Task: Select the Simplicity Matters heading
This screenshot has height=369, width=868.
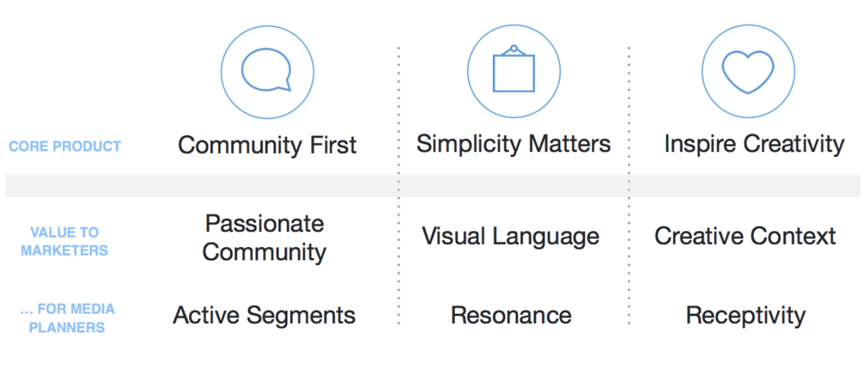Action: point(513,144)
